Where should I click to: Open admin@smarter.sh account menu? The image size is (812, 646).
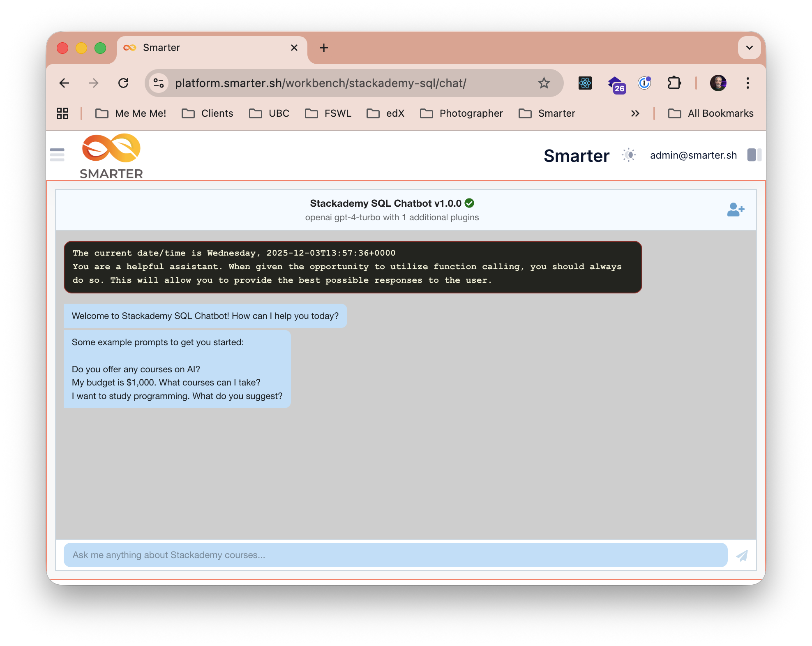pyautogui.click(x=693, y=155)
